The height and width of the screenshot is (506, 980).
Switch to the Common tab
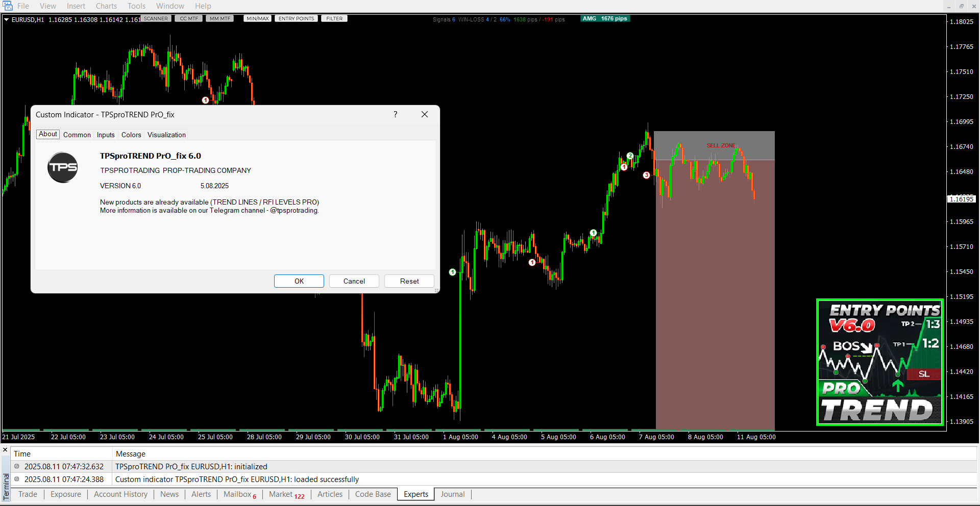click(77, 135)
